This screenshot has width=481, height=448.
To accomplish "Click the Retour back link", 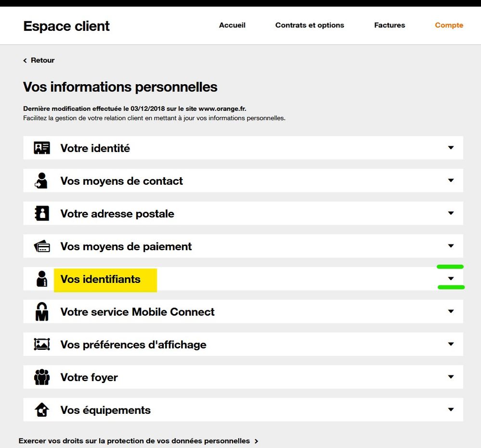I will pyautogui.click(x=39, y=60).
